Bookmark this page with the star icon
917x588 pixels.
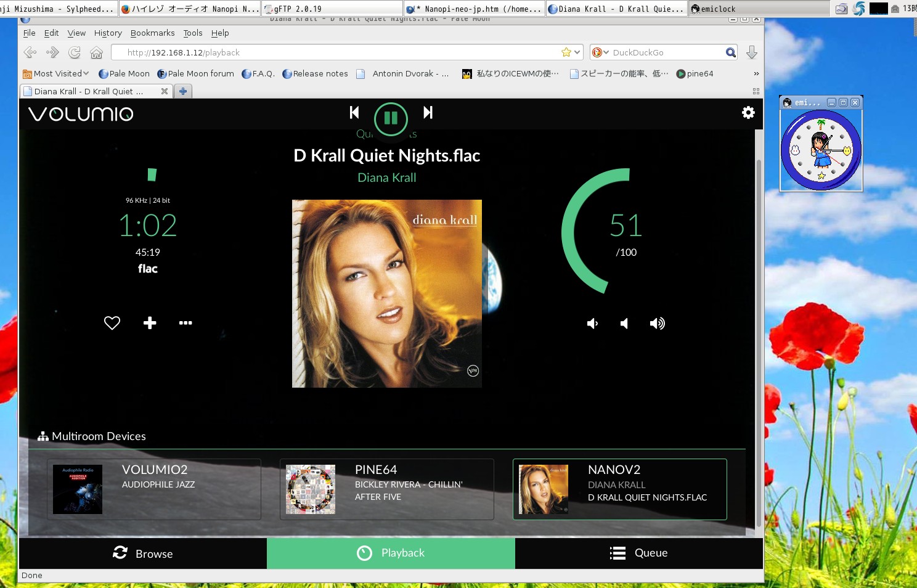(566, 52)
